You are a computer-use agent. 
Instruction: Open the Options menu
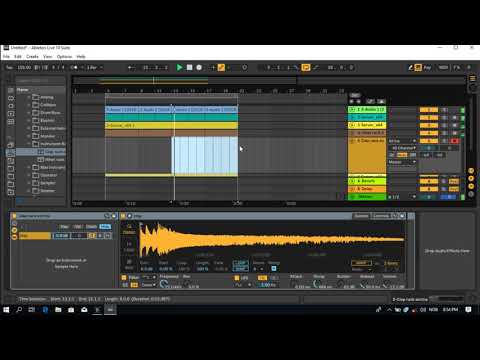coord(64,56)
